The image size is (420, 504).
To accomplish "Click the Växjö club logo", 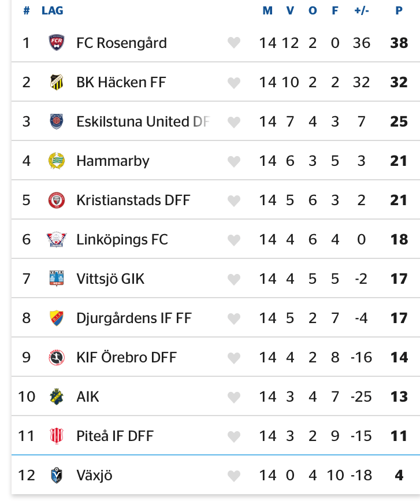I will [x=56, y=475].
